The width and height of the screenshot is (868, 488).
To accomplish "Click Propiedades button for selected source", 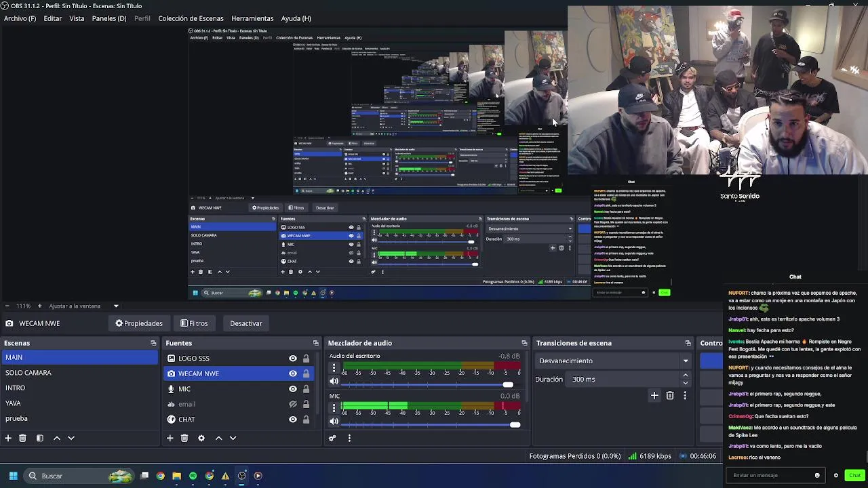I will pos(139,323).
